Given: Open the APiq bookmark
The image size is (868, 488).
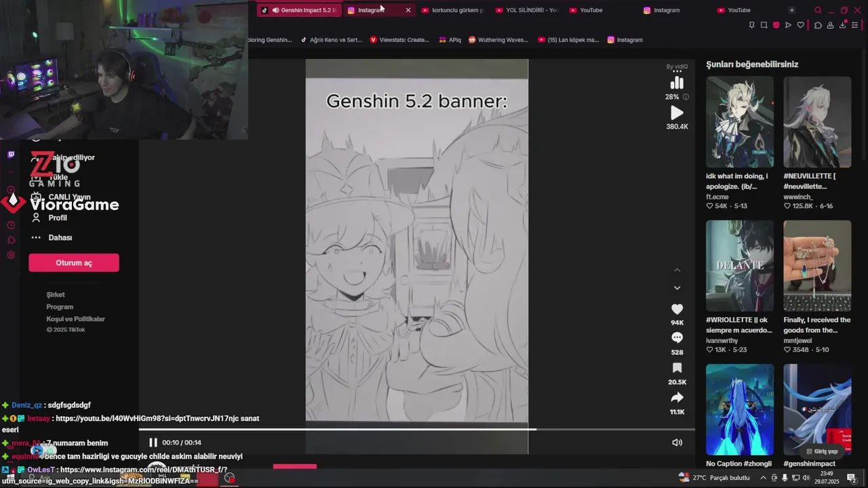Looking at the screenshot, I should [450, 40].
